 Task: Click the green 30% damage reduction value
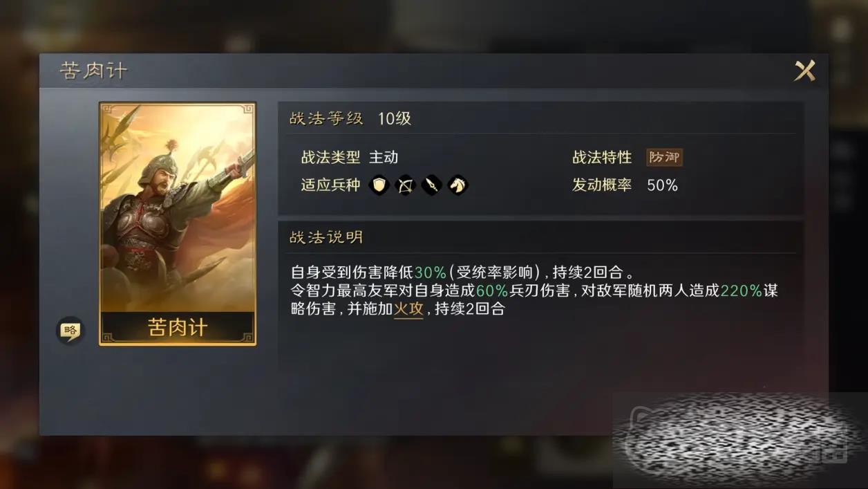[x=431, y=272]
